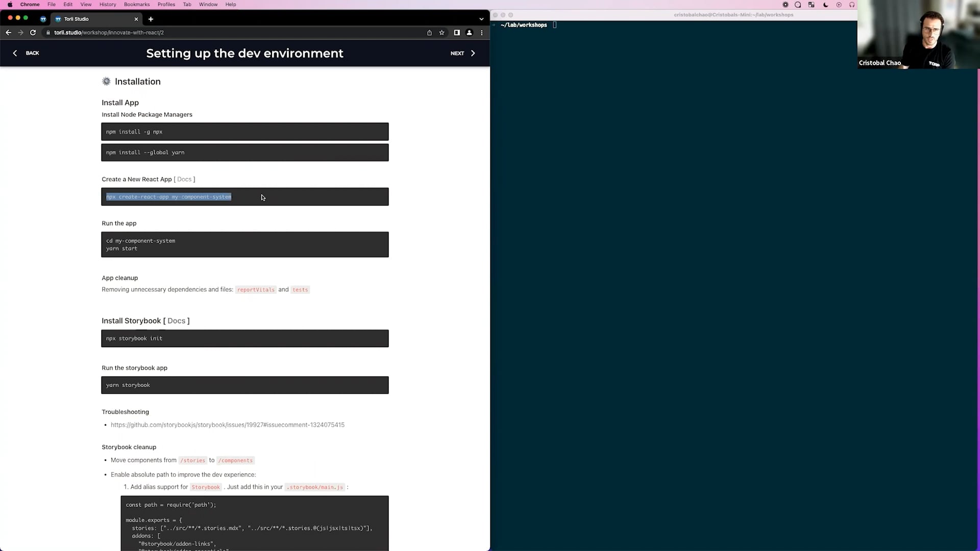
Task: Click the torii.studio address bar URL
Action: point(109,33)
